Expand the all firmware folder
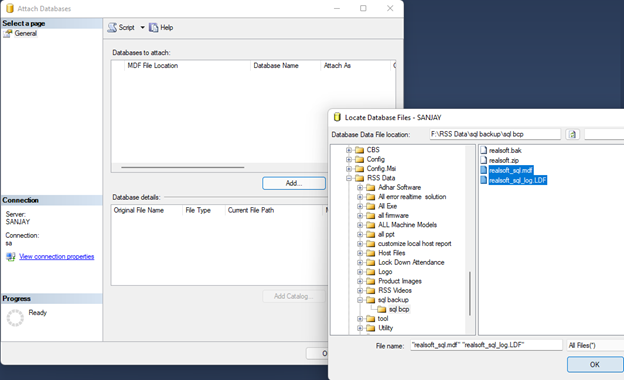The image size is (624, 380). point(360,216)
